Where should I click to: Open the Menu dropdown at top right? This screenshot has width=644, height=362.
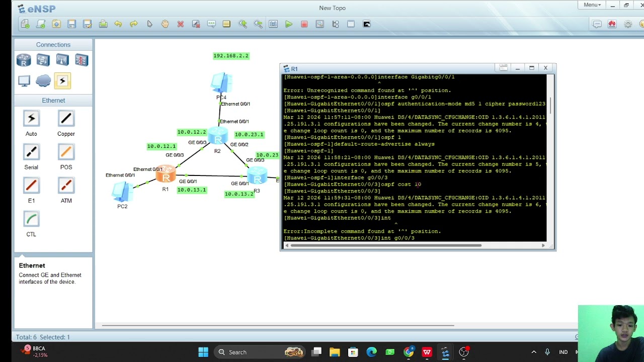(x=592, y=5)
